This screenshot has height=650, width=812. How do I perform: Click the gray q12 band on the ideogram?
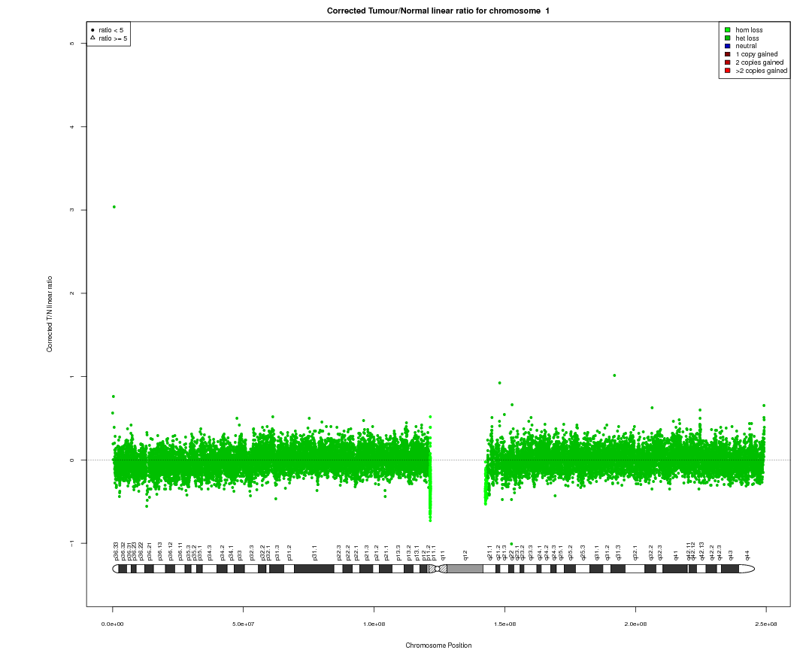[x=465, y=569]
